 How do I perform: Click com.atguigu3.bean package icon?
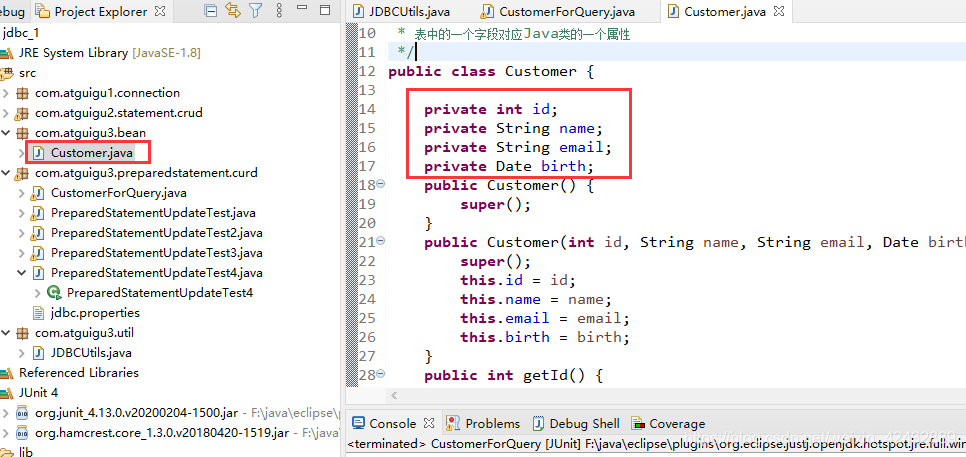tap(22, 133)
